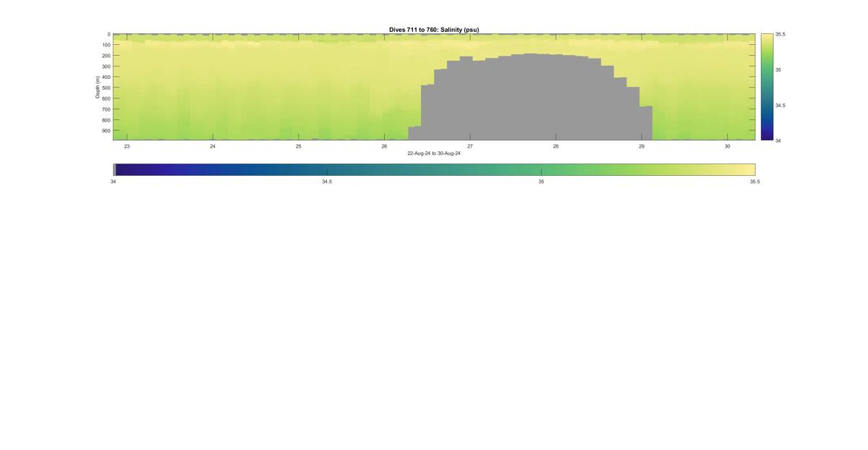
Task: Click depth tick label "200"
Action: 106,56
